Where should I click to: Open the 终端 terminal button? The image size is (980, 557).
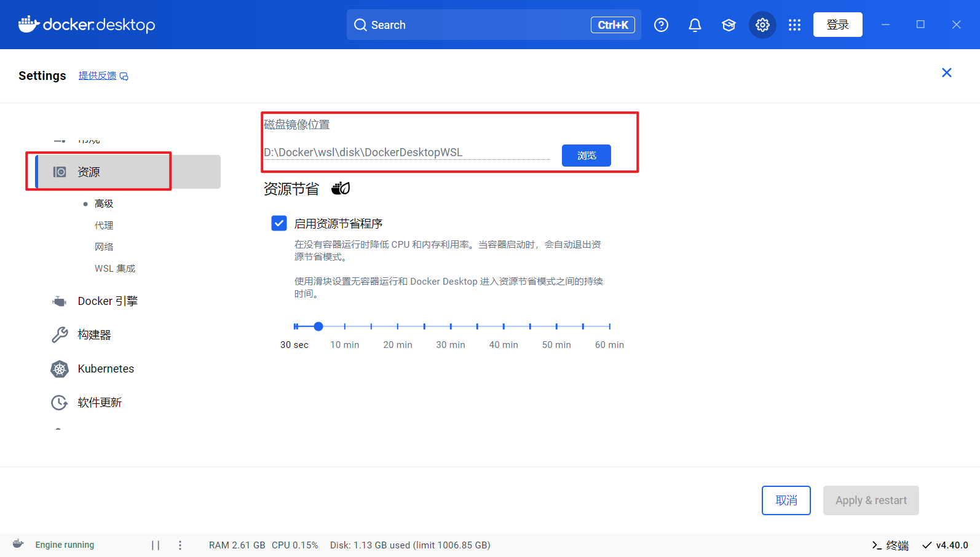tap(890, 545)
